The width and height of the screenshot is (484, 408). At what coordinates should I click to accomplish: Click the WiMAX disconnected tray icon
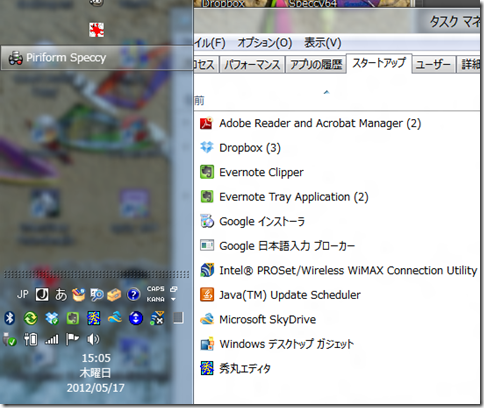157,318
